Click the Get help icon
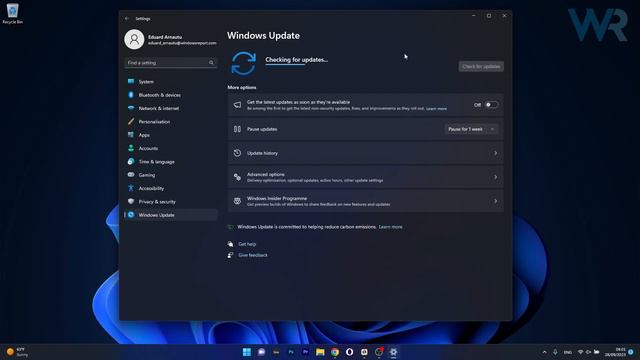This screenshot has width=640, height=360. (x=231, y=244)
